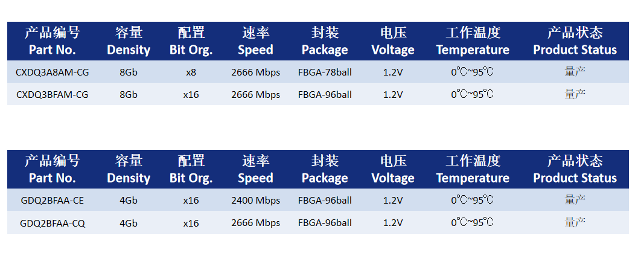The image size is (644, 255).
Task: Select 1.2V voltage in CXDQ3BFAM-CG row
Action: [x=393, y=95]
